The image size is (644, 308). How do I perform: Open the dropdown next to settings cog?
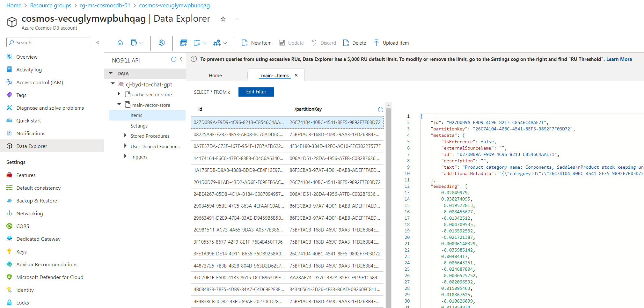225,43
